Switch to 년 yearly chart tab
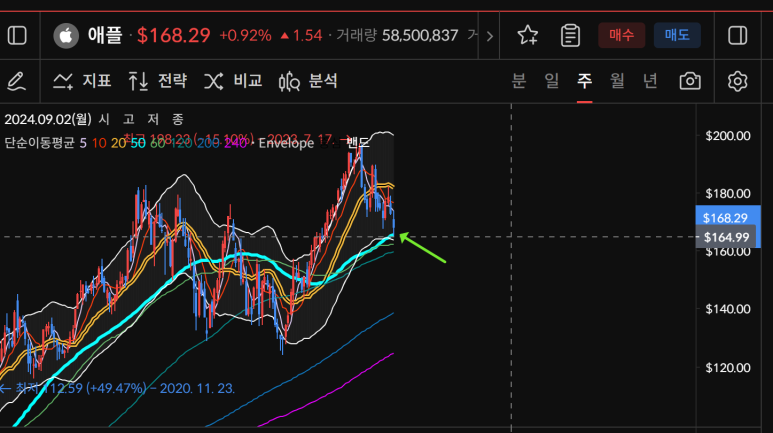The height and width of the screenshot is (433, 773). 650,80
